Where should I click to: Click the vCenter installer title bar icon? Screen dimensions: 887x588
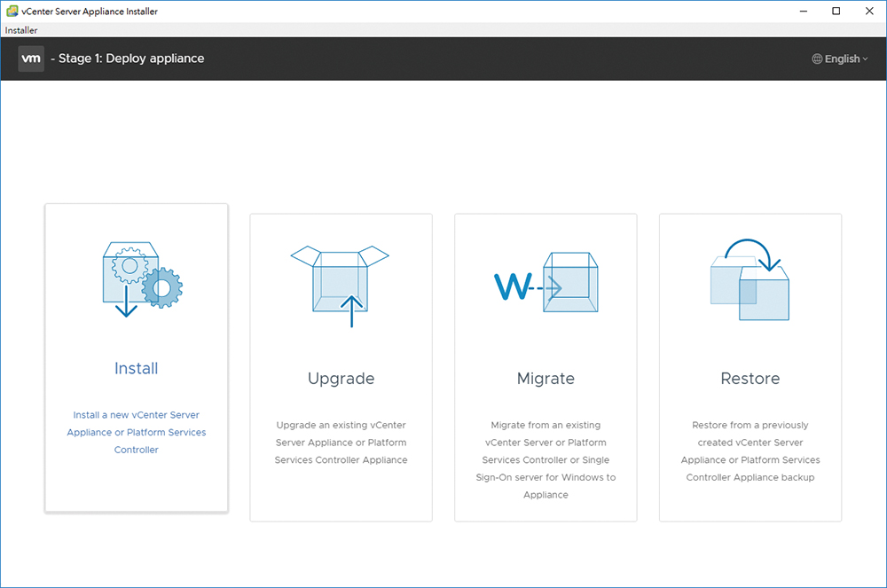[x=12, y=11]
